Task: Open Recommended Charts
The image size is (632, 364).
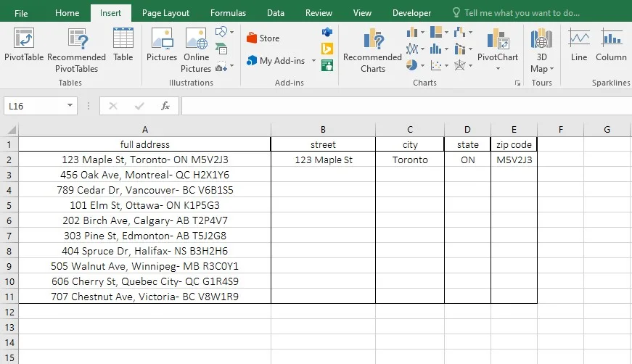Action: click(x=372, y=50)
